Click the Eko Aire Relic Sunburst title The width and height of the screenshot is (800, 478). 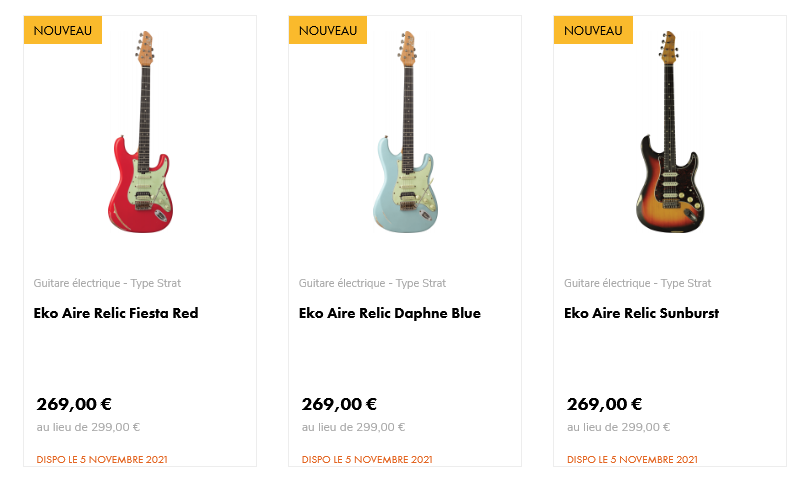(x=642, y=313)
